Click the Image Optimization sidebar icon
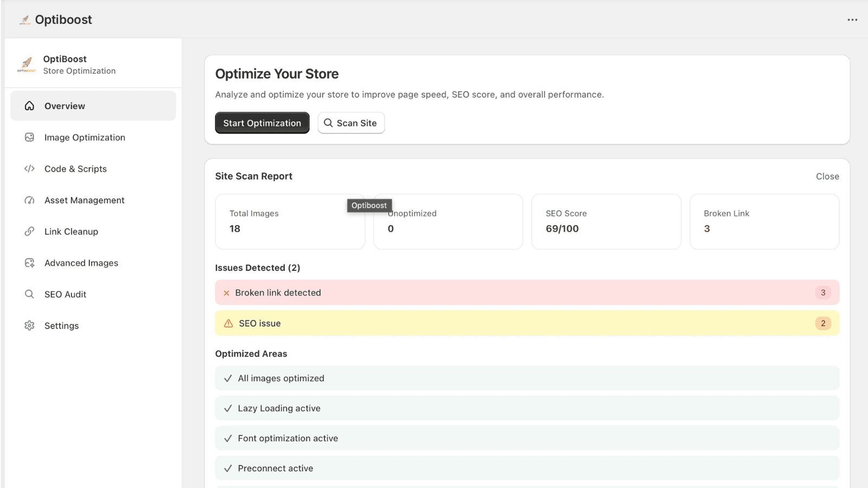Viewport: 868px width, 488px height. 29,137
